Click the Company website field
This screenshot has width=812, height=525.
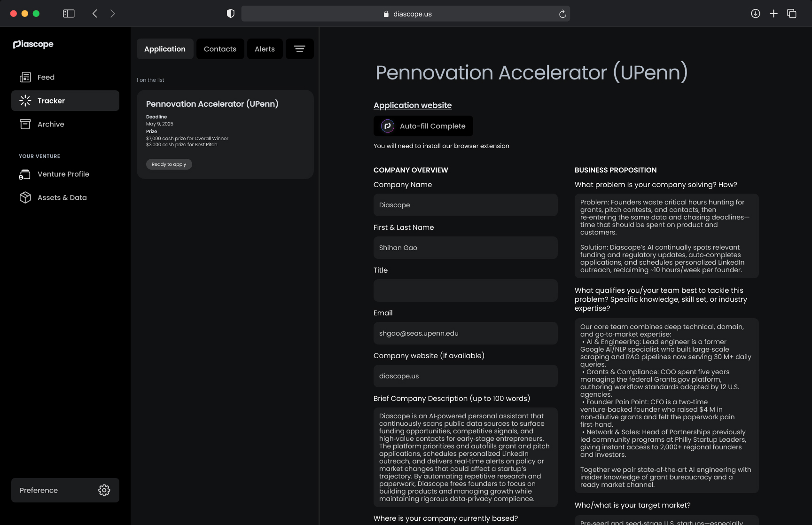(466, 376)
